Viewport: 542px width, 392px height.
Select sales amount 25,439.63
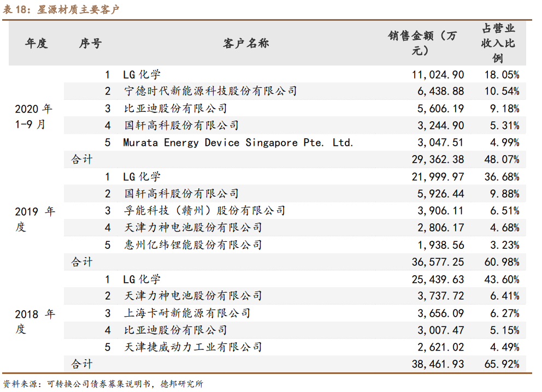click(438, 279)
